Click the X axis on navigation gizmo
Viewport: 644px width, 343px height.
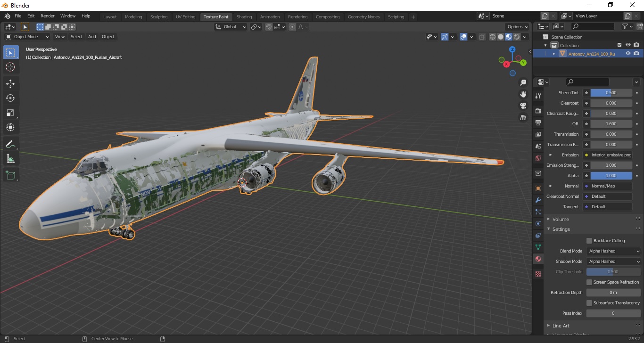(x=506, y=64)
